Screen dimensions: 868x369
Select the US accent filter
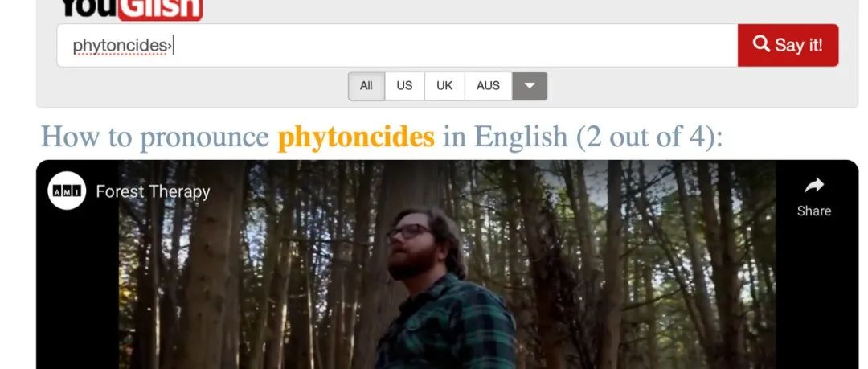pyautogui.click(x=404, y=86)
